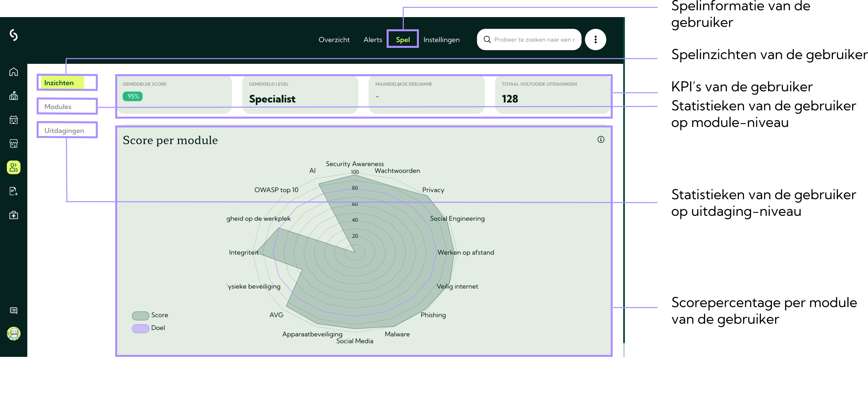Open the organization building icon
This screenshot has width=868, height=414.
13,96
